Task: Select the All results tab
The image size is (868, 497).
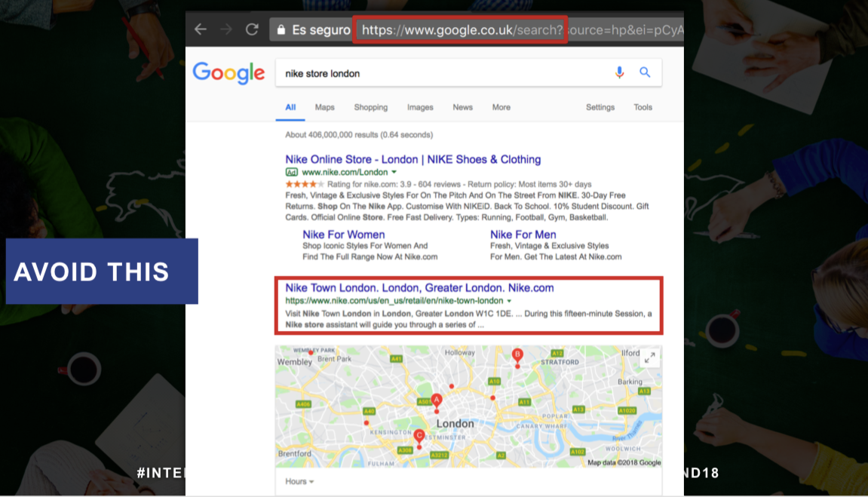Action: [x=290, y=107]
